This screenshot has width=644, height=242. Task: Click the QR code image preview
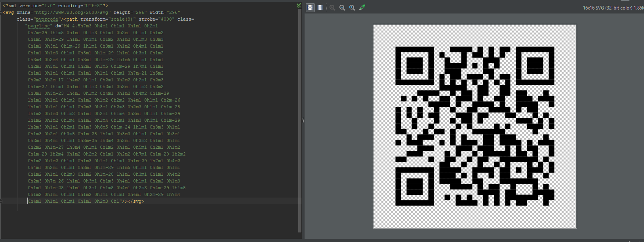pyautogui.click(x=474, y=126)
